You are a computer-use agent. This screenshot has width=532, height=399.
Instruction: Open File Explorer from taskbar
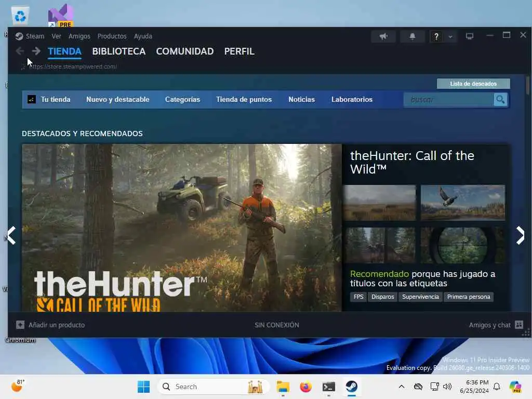[x=283, y=387]
